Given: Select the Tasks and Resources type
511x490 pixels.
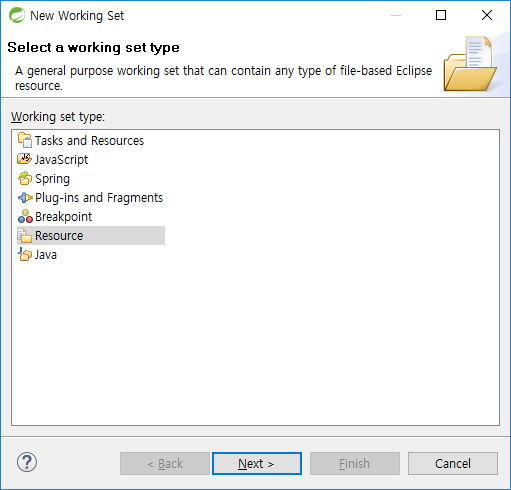Looking at the screenshot, I should point(89,141).
